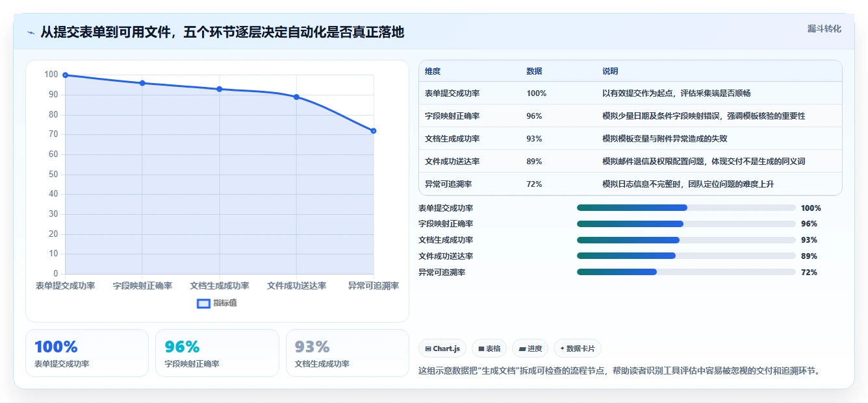Open the 93% 文档生成成功率 data card
The width and height of the screenshot is (868, 403).
[x=348, y=353]
